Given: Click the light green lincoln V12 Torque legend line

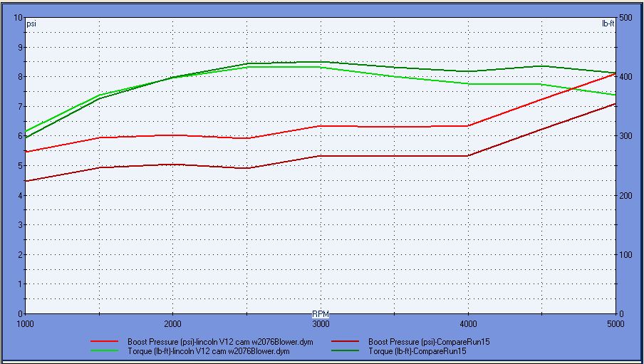Looking at the screenshot, I should [x=103, y=351].
